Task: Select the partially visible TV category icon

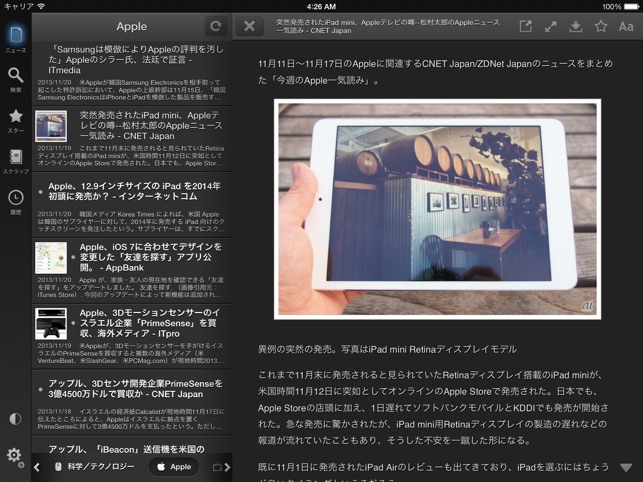Action: tap(217, 467)
